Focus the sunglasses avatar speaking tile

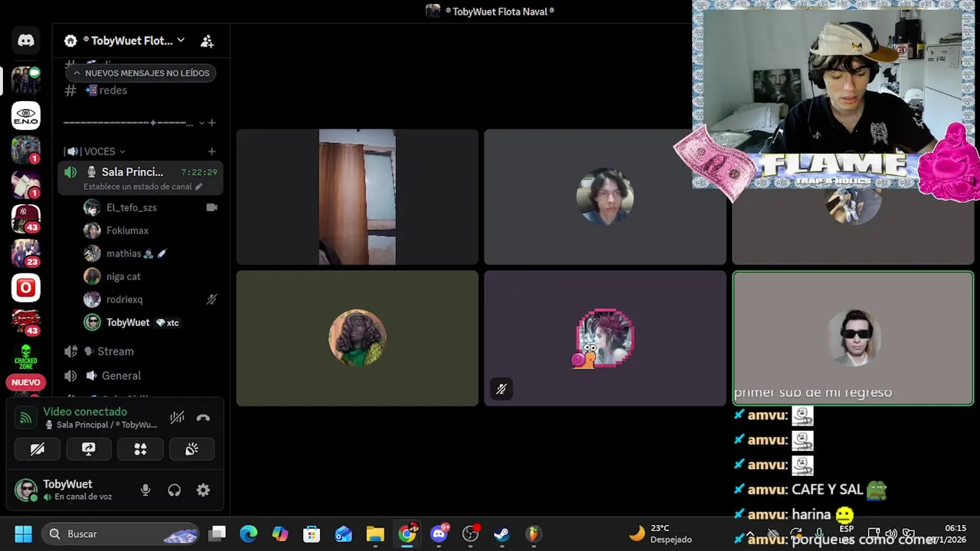(853, 338)
